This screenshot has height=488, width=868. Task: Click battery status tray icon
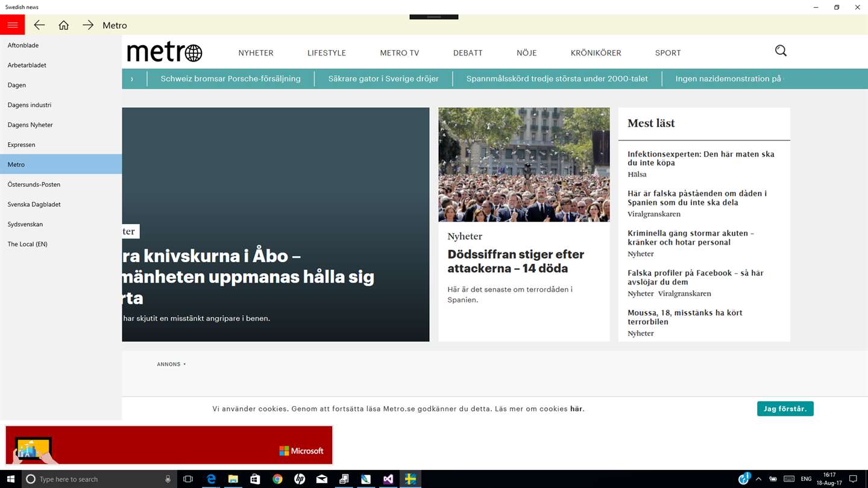[x=773, y=479]
